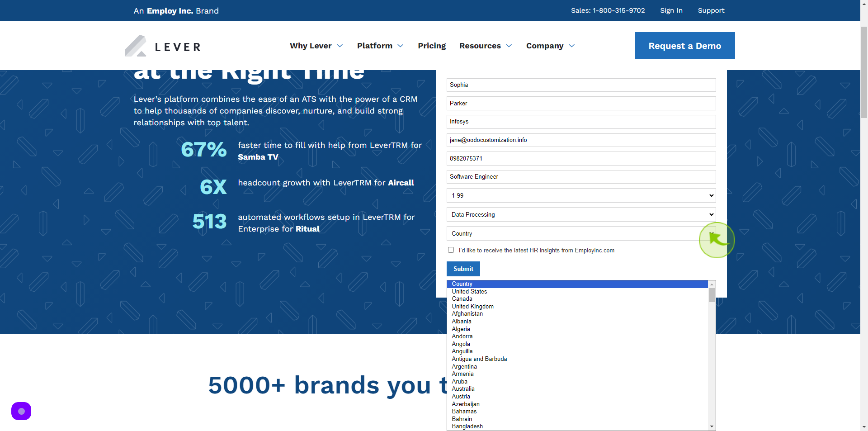The height and width of the screenshot is (431, 868).
Task: Click the 513 statistic
Action: (x=210, y=222)
